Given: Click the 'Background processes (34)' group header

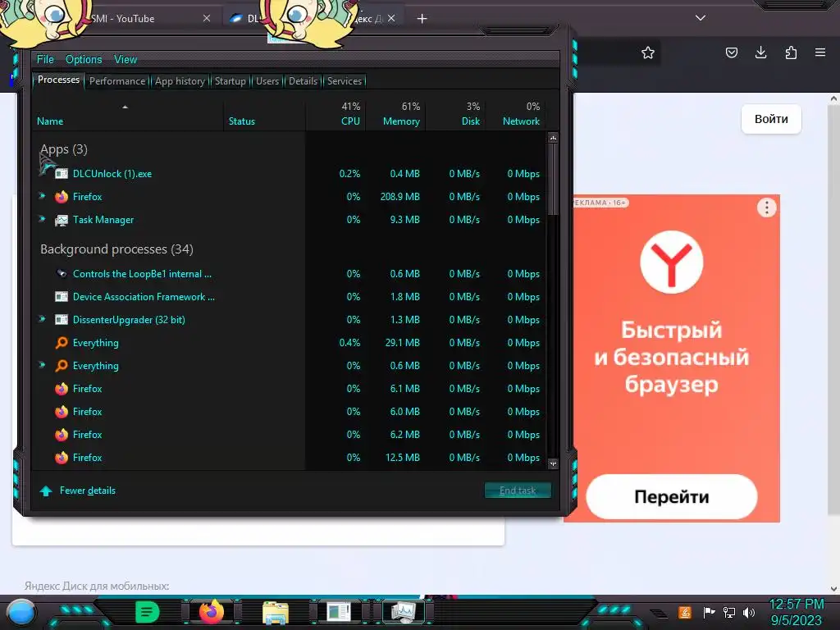Looking at the screenshot, I should [x=116, y=249].
